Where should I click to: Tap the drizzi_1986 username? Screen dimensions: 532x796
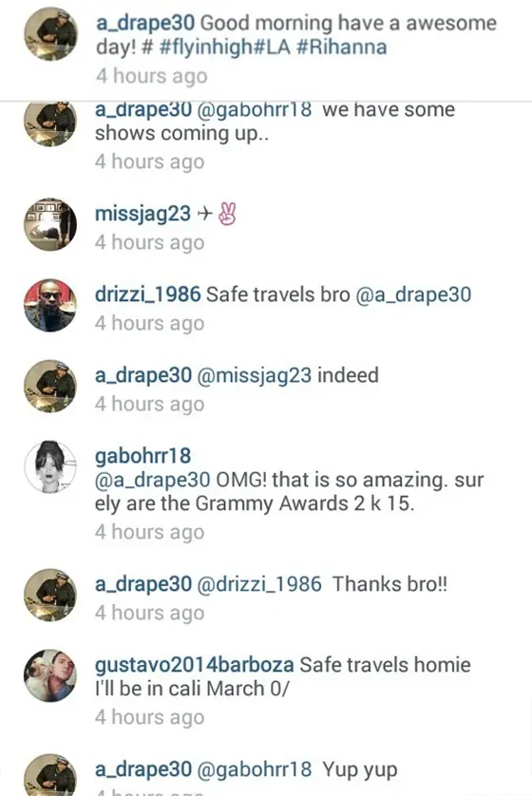(x=147, y=294)
